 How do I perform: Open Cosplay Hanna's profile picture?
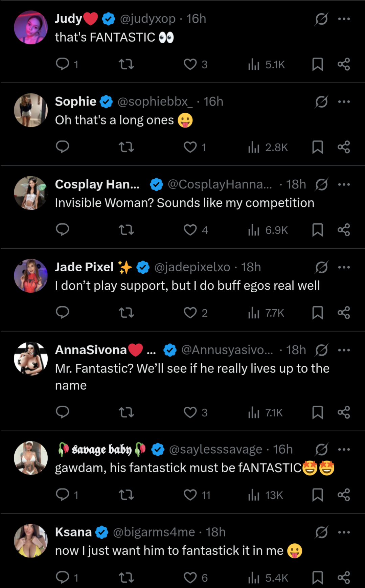click(31, 193)
